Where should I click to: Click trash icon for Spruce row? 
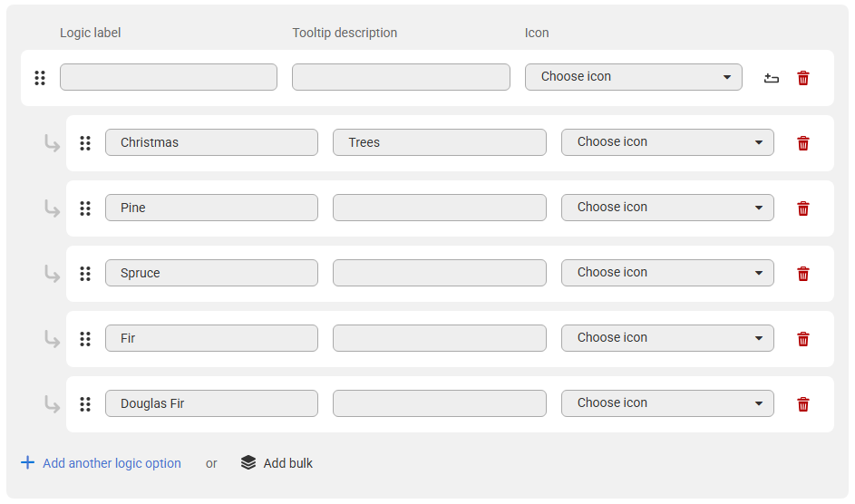(x=802, y=274)
